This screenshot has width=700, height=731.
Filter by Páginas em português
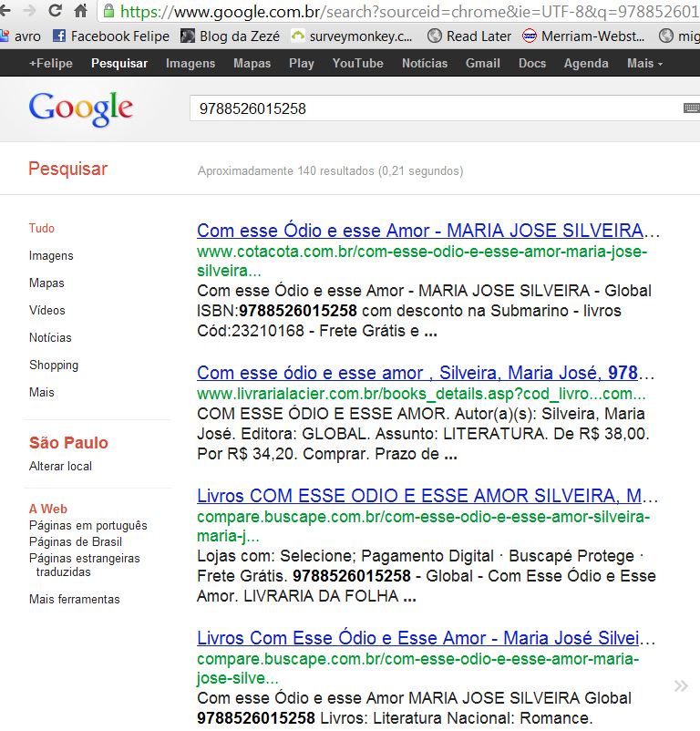[x=88, y=525]
